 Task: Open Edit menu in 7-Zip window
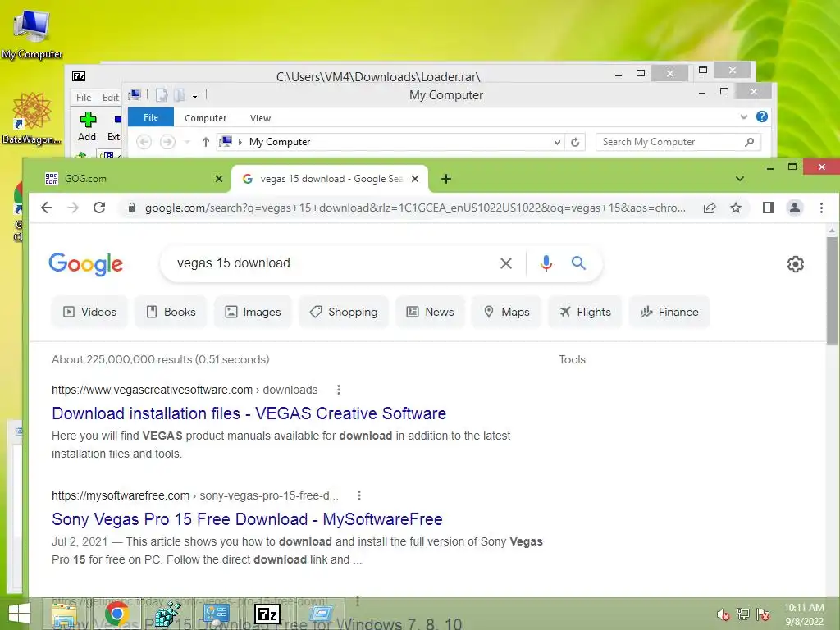click(111, 98)
